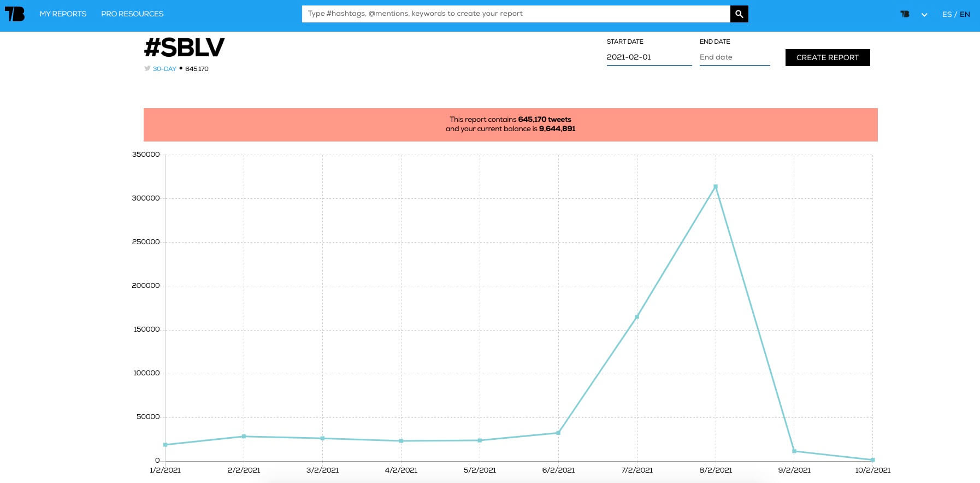Image resolution: width=980 pixels, height=483 pixels.
Task: Select the 10/2/2021 data point on chart
Action: tap(872, 460)
